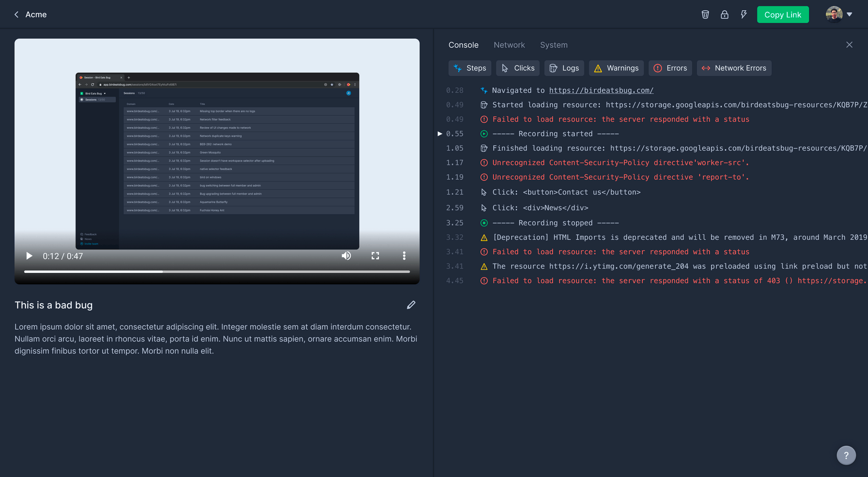The height and width of the screenshot is (477, 868).
Task: Click the lock icon in toolbar
Action: tap(724, 14)
